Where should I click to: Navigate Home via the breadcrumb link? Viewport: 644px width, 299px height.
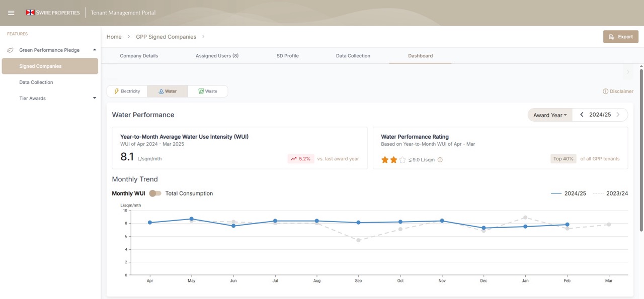pos(114,36)
